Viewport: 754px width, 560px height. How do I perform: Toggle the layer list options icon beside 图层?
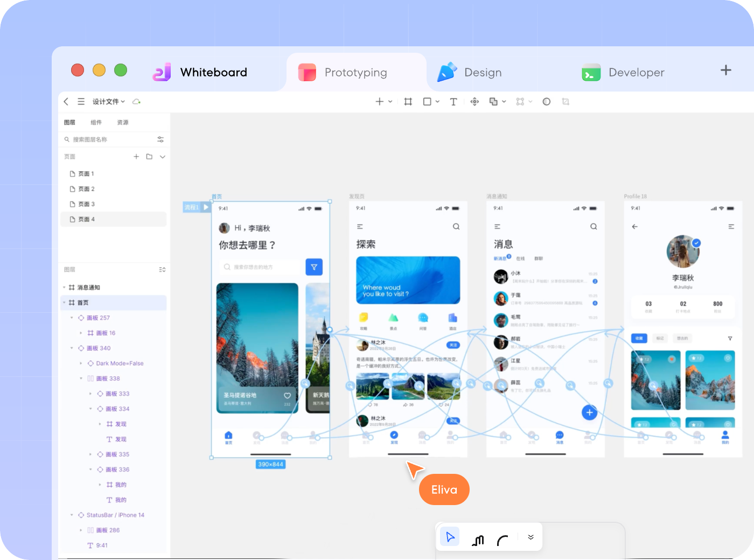click(162, 269)
